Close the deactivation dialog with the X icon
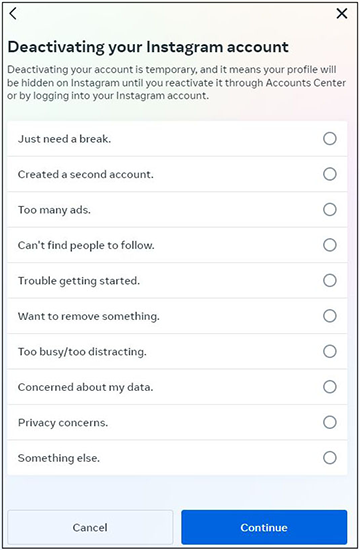360x550 pixels. click(x=342, y=14)
